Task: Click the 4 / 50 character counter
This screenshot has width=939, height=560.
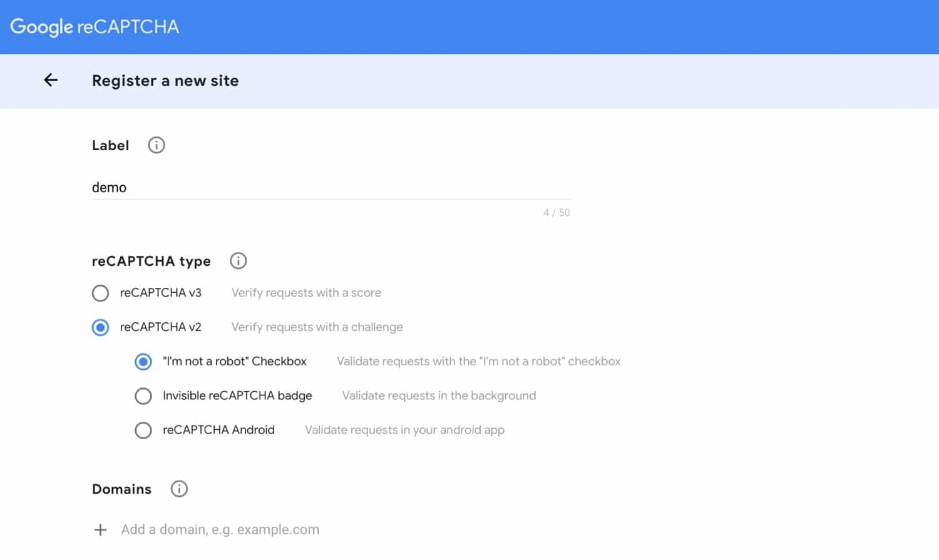Action: (x=556, y=212)
